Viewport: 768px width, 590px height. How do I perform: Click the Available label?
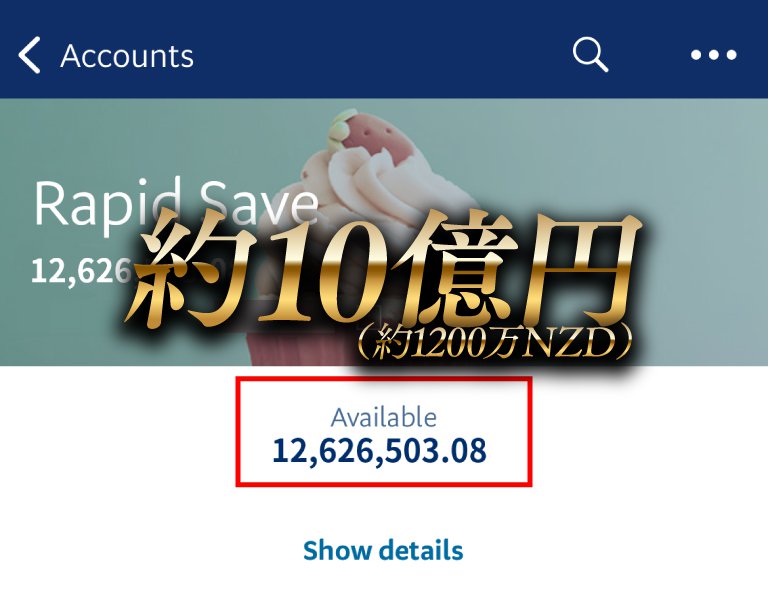pos(384,418)
